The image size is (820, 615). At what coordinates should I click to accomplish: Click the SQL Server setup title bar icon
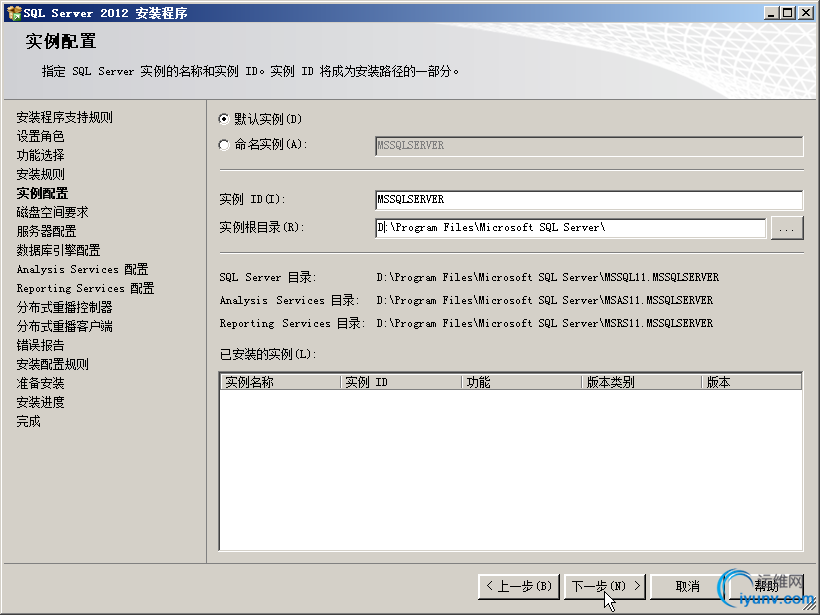(x=14, y=13)
